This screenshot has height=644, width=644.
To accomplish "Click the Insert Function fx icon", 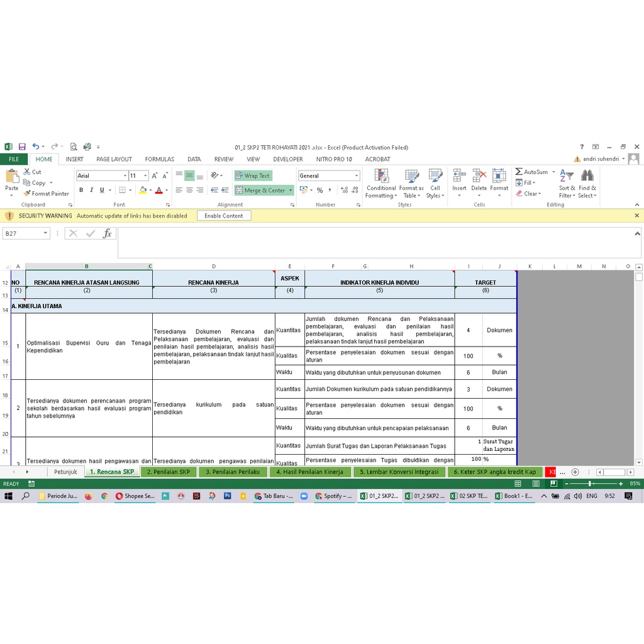I will (x=108, y=233).
